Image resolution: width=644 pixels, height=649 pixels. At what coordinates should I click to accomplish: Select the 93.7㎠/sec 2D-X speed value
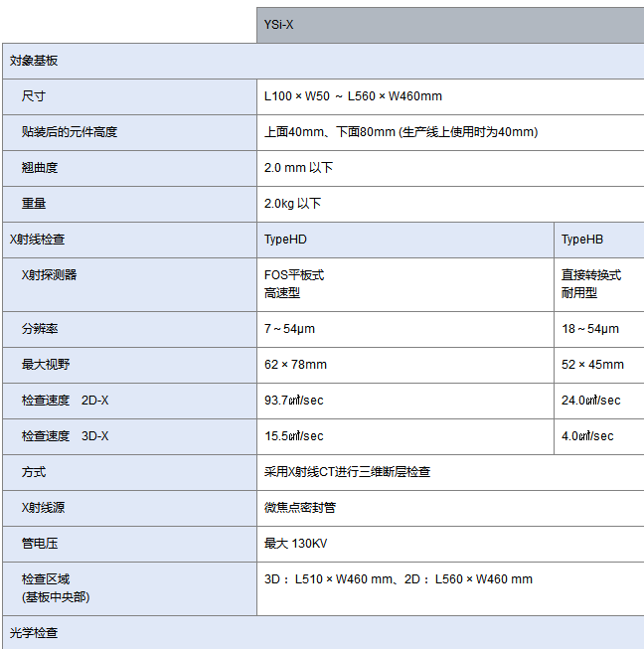pos(293,401)
